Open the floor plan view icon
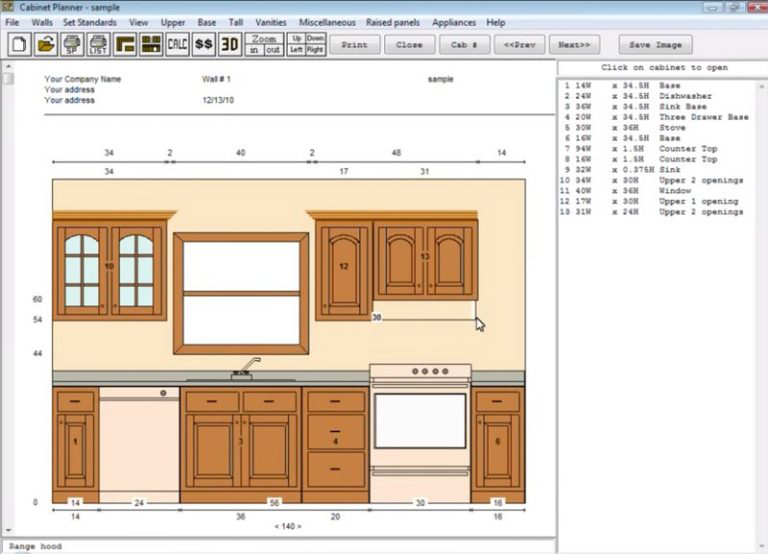Viewport: 768px width, 554px height. (x=125, y=45)
